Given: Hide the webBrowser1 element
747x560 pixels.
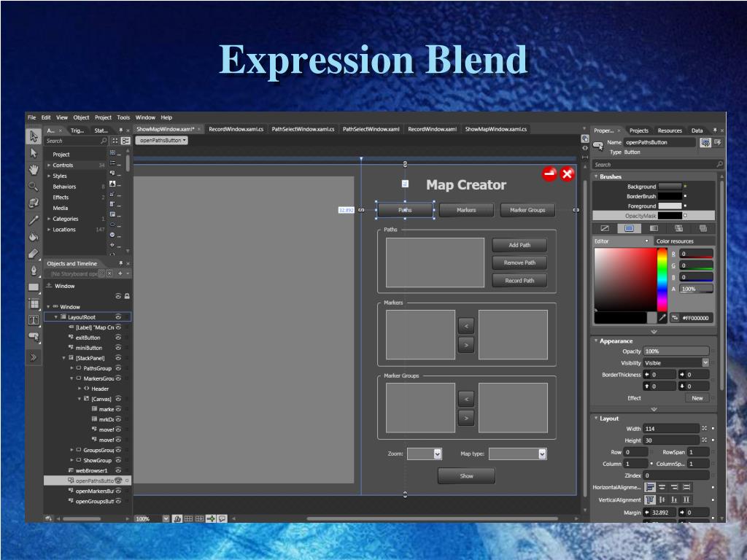Looking at the screenshot, I should [x=118, y=470].
